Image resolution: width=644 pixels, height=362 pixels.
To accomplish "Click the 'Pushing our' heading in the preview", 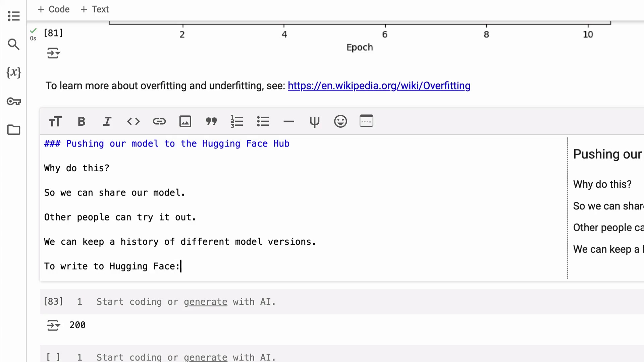I will click(x=607, y=154).
